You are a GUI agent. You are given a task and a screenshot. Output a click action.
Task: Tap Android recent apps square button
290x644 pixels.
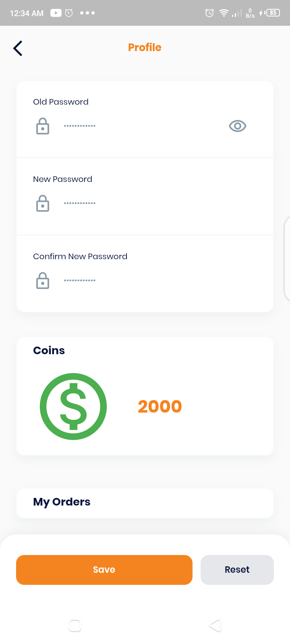pyautogui.click(x=75, y=625)
